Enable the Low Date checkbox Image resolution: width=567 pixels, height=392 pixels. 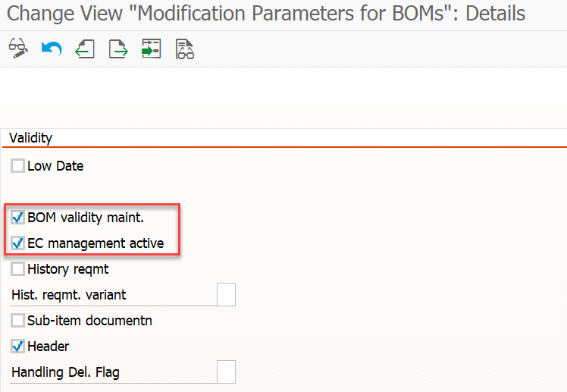17,166
